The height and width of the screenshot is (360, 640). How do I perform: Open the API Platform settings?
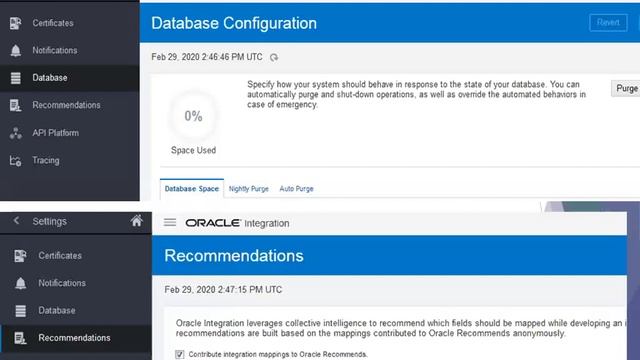click(x=56, y=133)
